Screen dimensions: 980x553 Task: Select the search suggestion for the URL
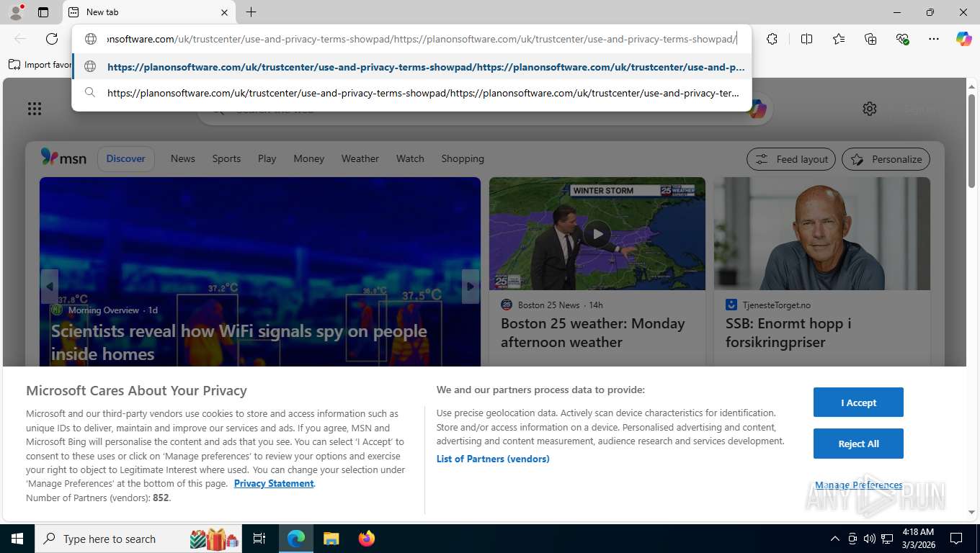tap(412, 93)
